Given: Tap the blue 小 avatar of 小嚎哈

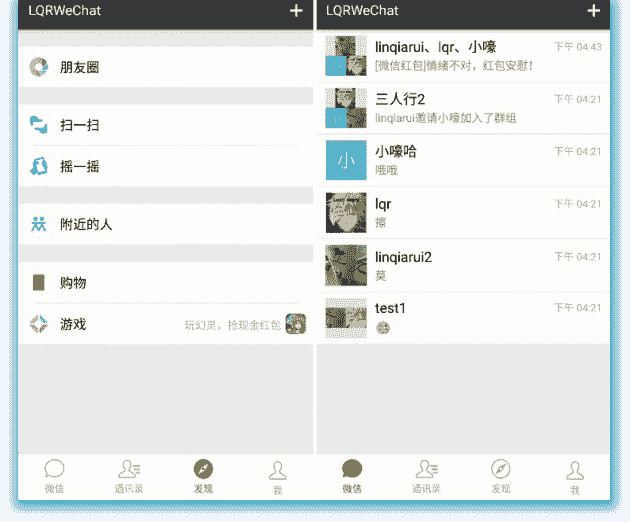Looking at the screenshot, I should click(x=346, y=160).
